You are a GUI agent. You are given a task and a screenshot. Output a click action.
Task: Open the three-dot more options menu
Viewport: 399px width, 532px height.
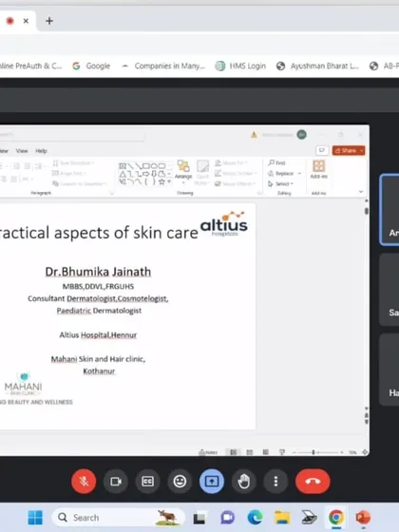(275, 481)
